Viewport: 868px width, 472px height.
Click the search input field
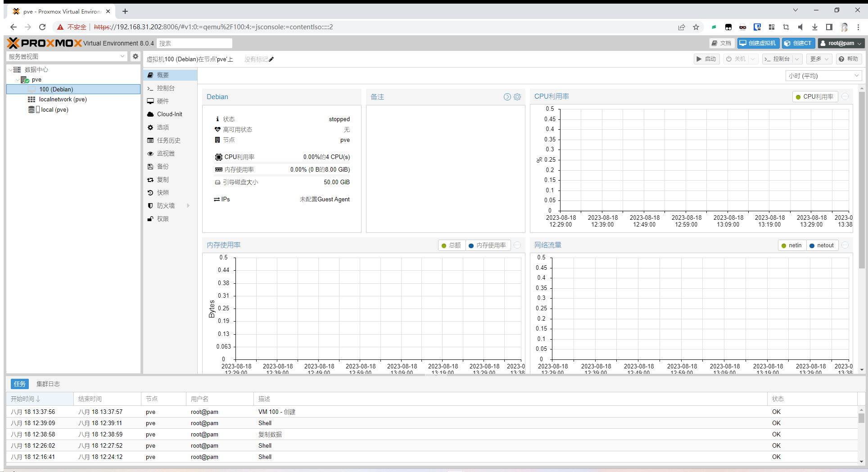point(194,43)
